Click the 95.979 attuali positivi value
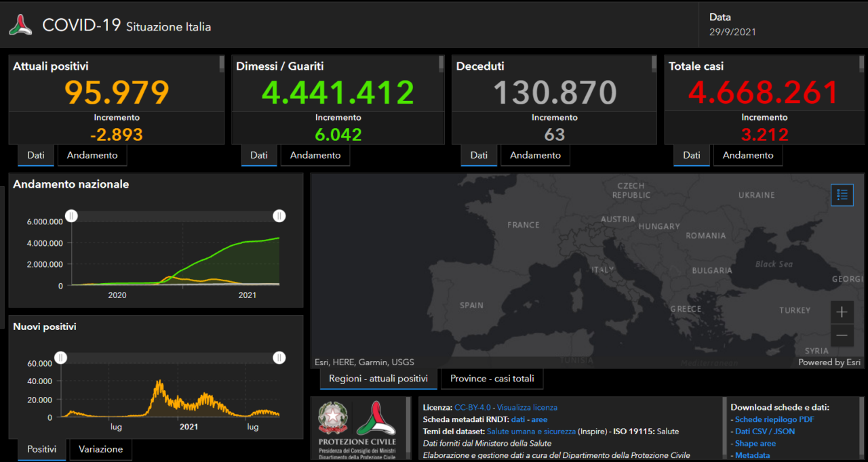868x462 pixels. (x=117, y=93)
